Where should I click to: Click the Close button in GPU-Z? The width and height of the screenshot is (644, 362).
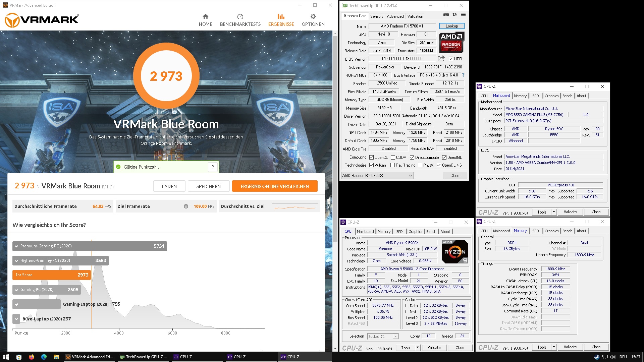(x=454, y=176)
